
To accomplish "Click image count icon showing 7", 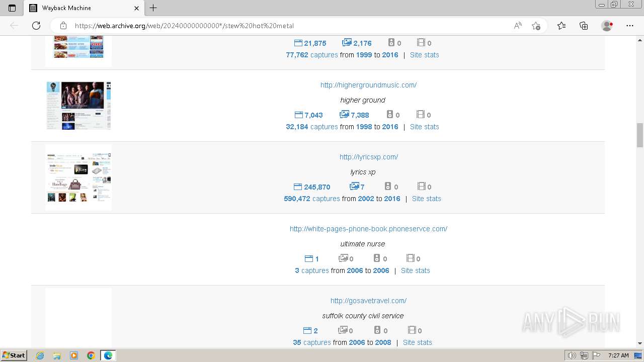I will pyautogui.click(x=354, y=187).
